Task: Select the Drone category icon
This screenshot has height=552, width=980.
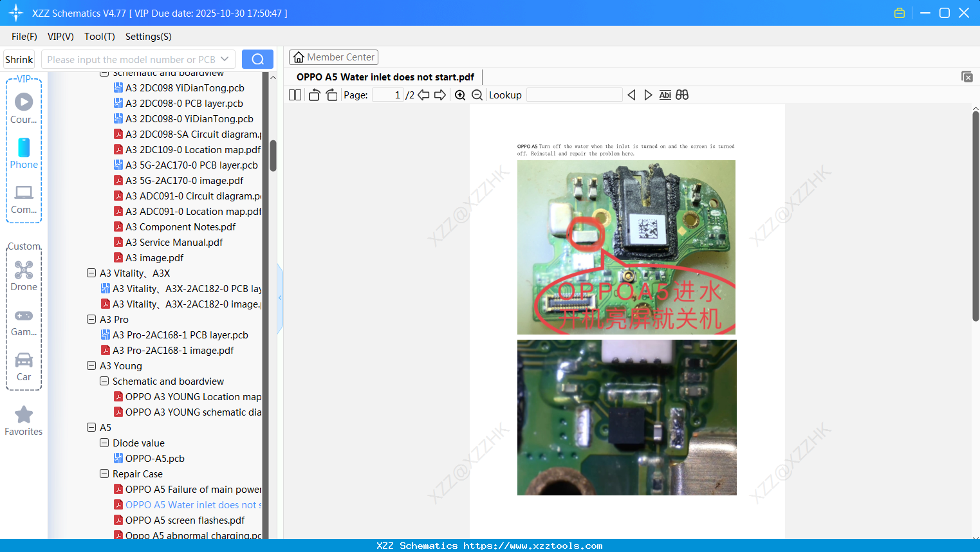Action: 24,276
